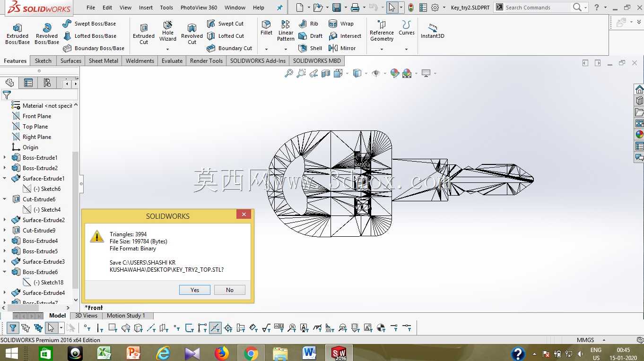644x361 pixels.
Task: Click the Mirror feature
Action: [342, 48]
